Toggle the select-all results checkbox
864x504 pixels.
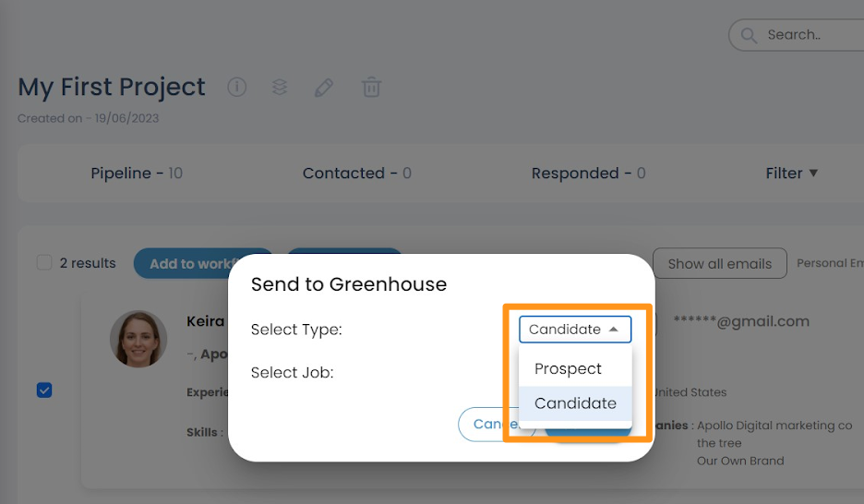tap(44, 262)
